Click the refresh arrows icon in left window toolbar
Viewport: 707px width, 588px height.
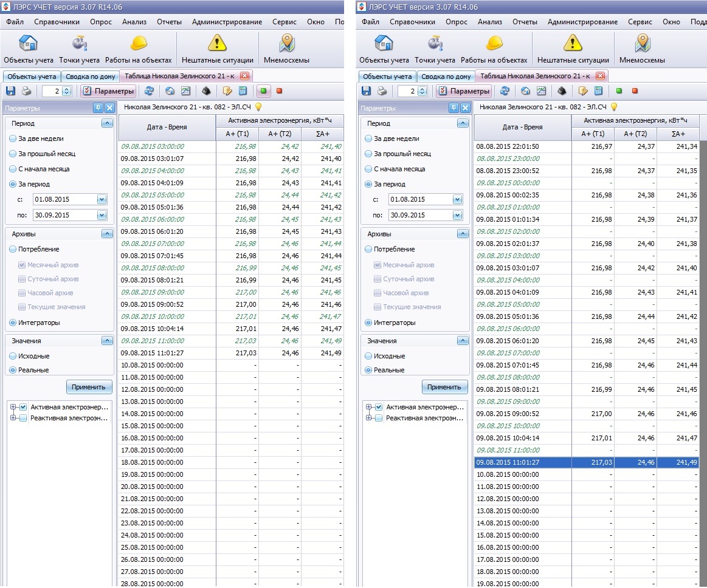(150, 91)
